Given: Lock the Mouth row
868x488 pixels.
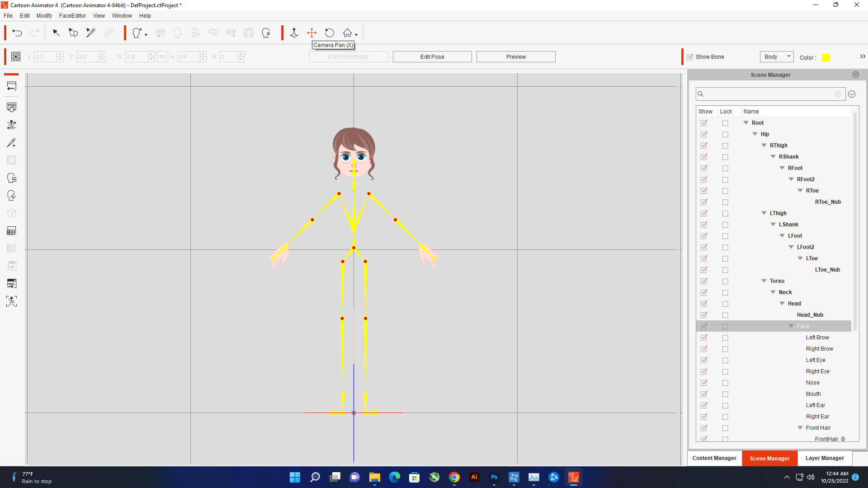Looking at the screenshot, I should point(725,394).
